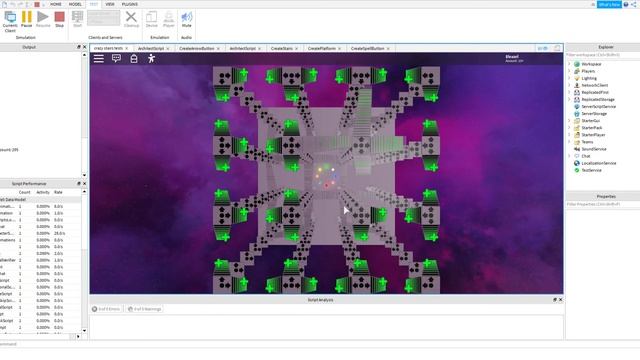Image resolution: width=640 pixels, height=360 pixels.
Task: Expand the Lighting node in Explorer
Action: click(x=569, y=78)
